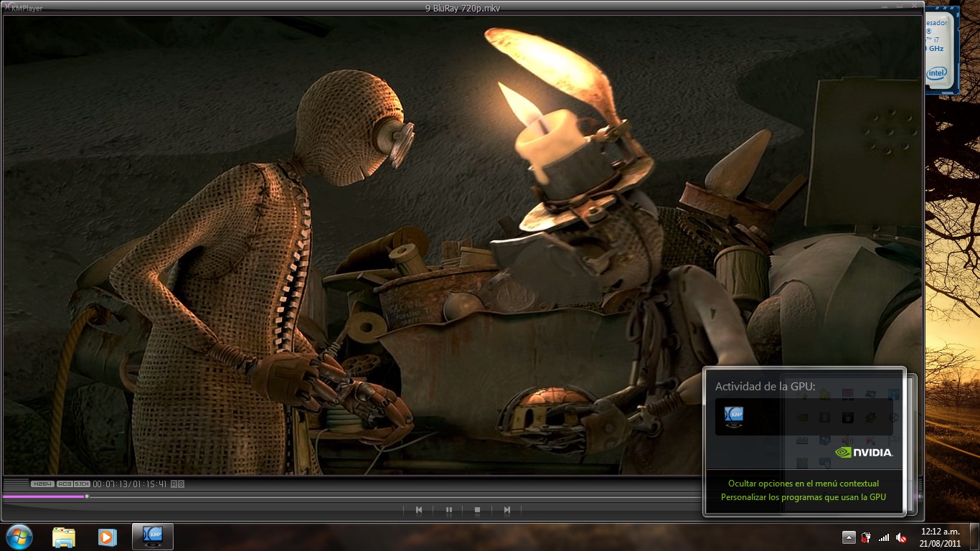Click the control box handle left of H264
This screenshot has height=551, width=980.
[16, 484]
